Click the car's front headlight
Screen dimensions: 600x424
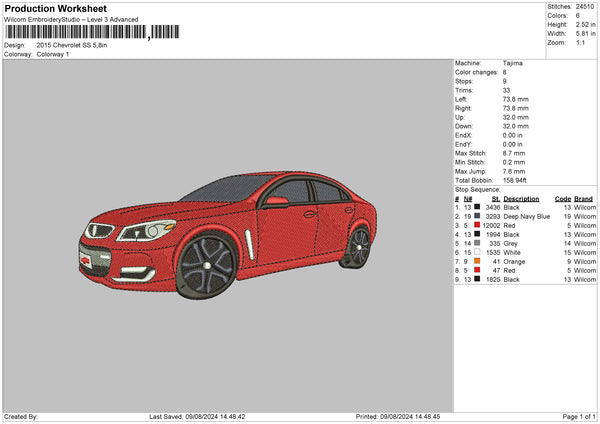tap(146, 230)
